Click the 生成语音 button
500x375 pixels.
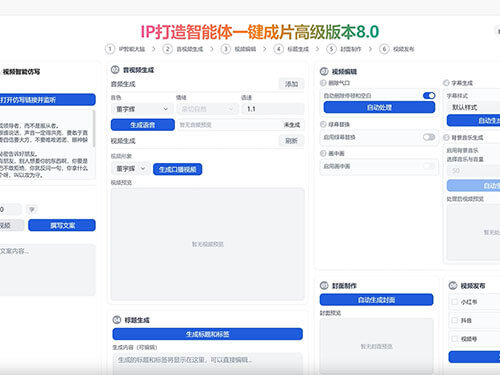click(x=143, y=125)
